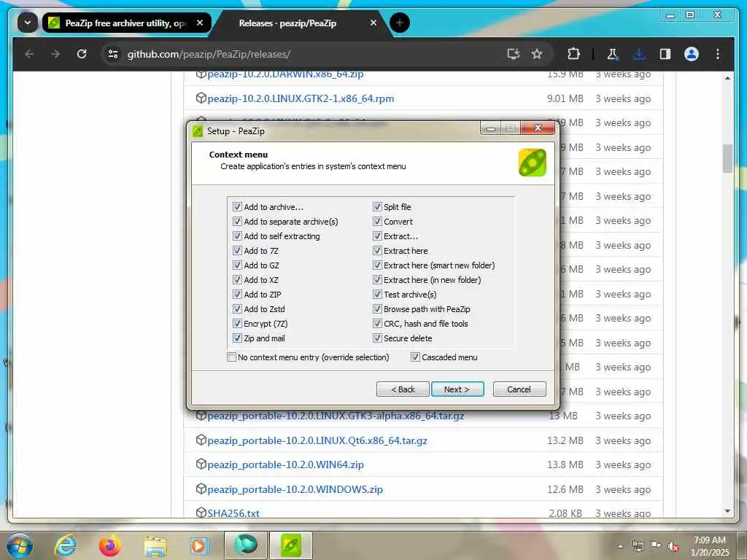This screenshot has height=560, width=747.
Task: Click the browser back arrow
Action: (x=29, y=54)
